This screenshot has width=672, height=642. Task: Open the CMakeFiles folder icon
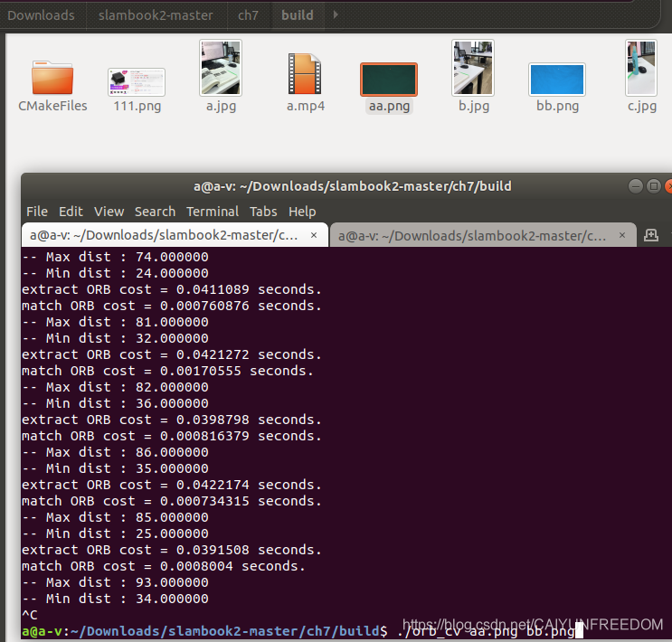[x=52, y=77]
